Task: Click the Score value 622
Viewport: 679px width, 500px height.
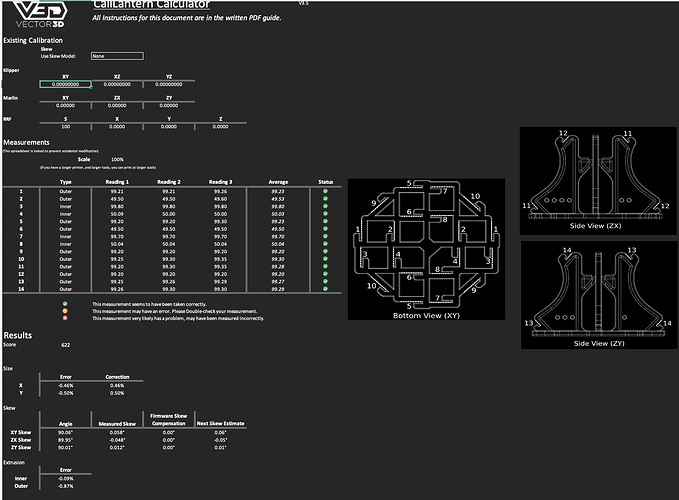Action: tap(65, 345)
